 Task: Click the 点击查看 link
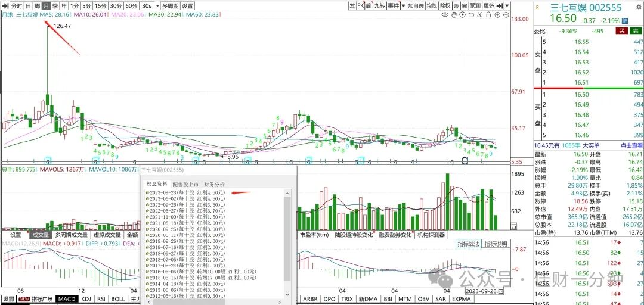click(x=631, y=145)
